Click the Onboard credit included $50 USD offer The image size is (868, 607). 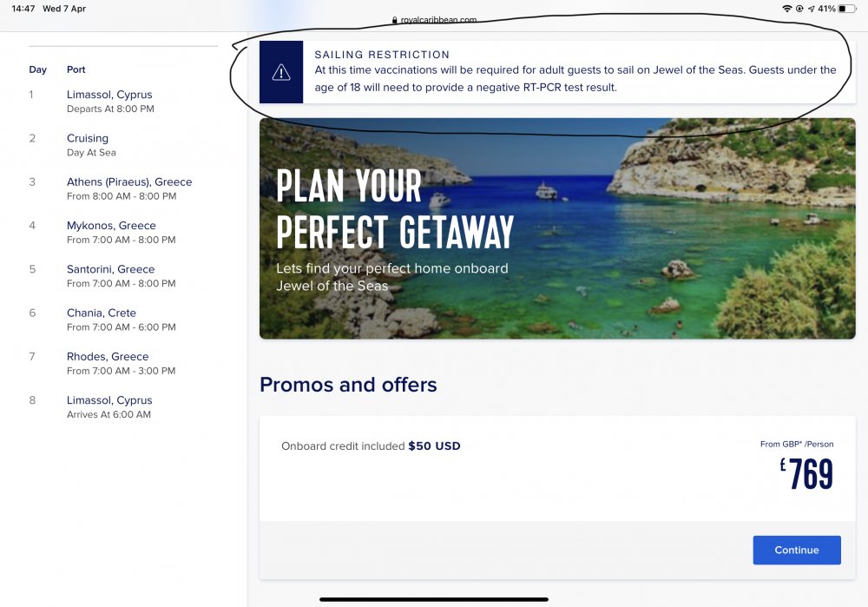tap(371, 445)
